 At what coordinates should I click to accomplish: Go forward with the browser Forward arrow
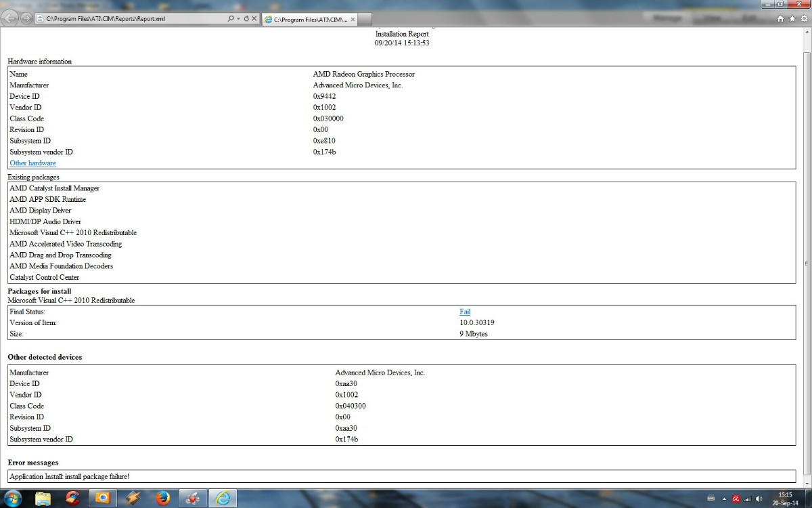pos(26,18)
